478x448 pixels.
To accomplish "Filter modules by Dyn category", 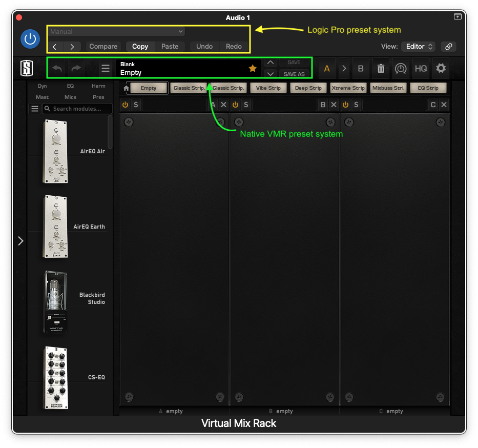I will click(x=42, y=86).
